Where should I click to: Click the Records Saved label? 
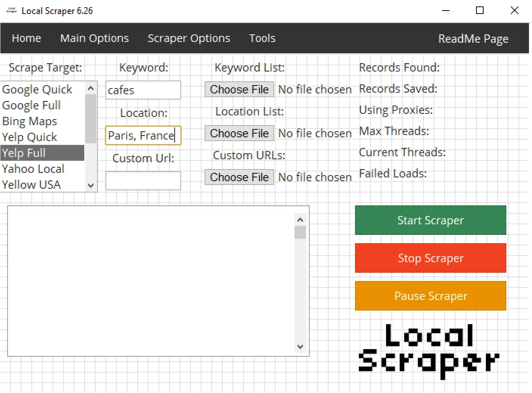point(398,89)
